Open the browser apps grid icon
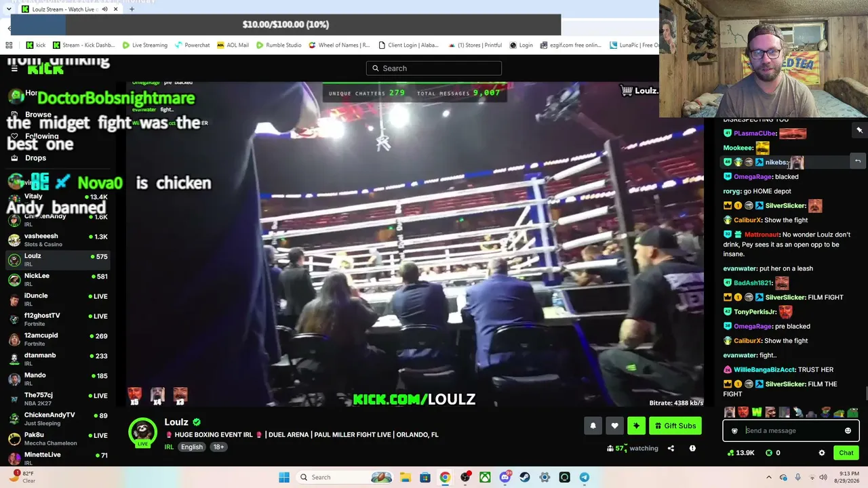Viewport: 868px width, 488px height. point(9,45)
